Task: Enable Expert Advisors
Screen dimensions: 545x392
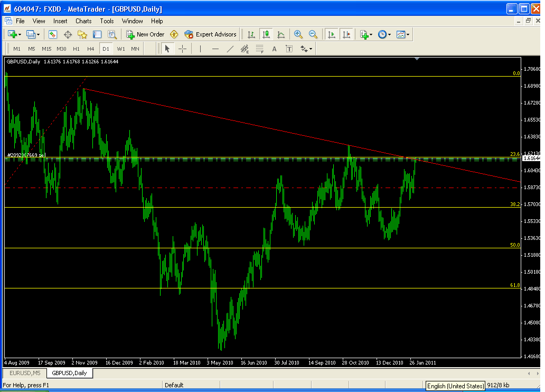Action: (210, 34)
